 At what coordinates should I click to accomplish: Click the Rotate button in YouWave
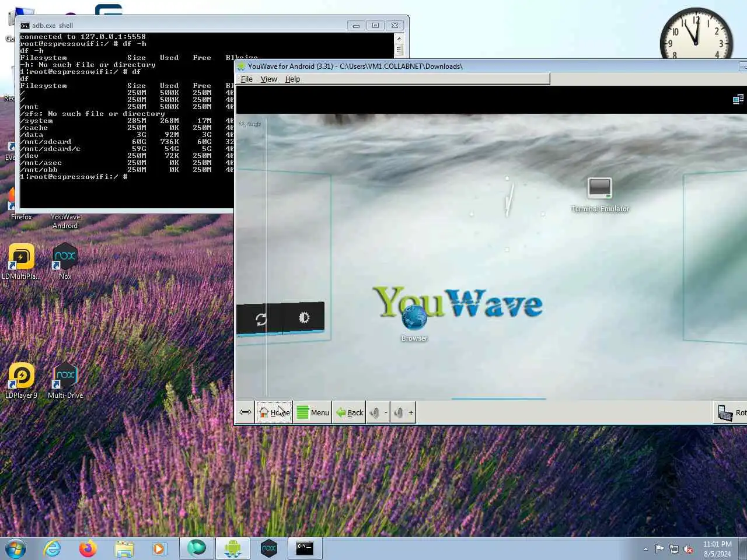click(x=731, y=412)
